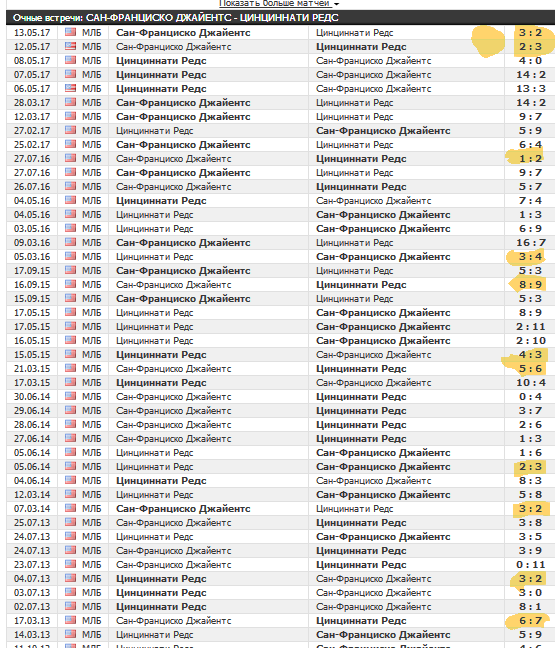
Task: Click the flag icon in the 07.03.14 row
Action: click(x=71, y=508)
